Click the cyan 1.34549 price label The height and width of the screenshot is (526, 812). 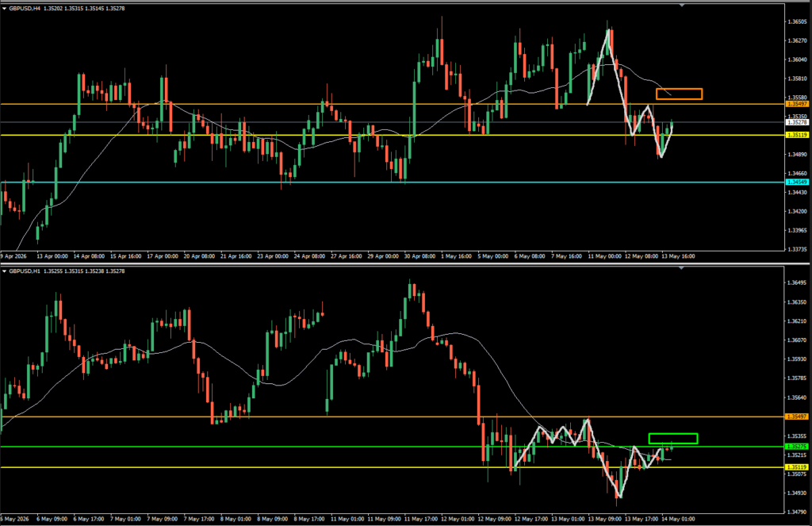tap(798, 182)
